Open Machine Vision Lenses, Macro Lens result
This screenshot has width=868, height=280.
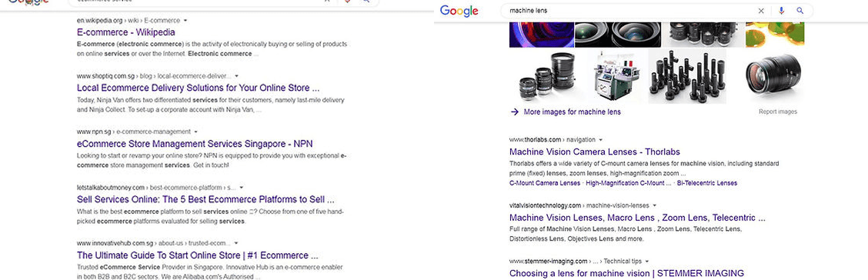click(x=637, y=218)
